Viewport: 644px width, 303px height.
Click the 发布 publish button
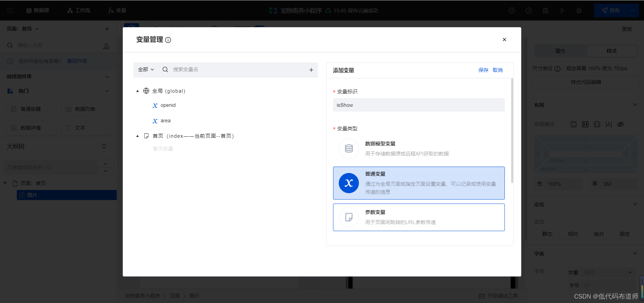pos(610,10)
